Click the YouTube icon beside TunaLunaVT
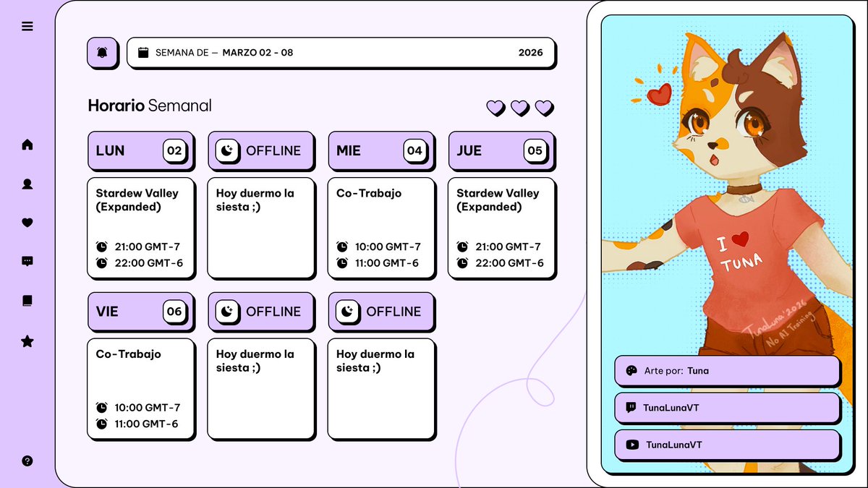This screenshot has height=488, width=868. click(632, 445)
